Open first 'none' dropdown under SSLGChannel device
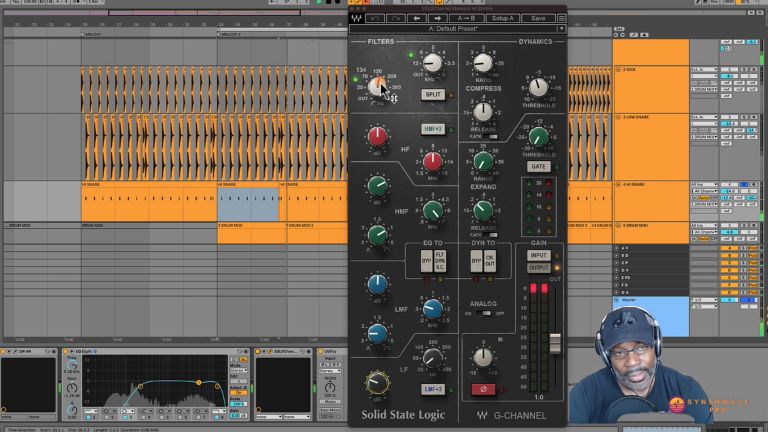This screenshot has height=432, width=768. pyautogui.click(x=269, y=417)
